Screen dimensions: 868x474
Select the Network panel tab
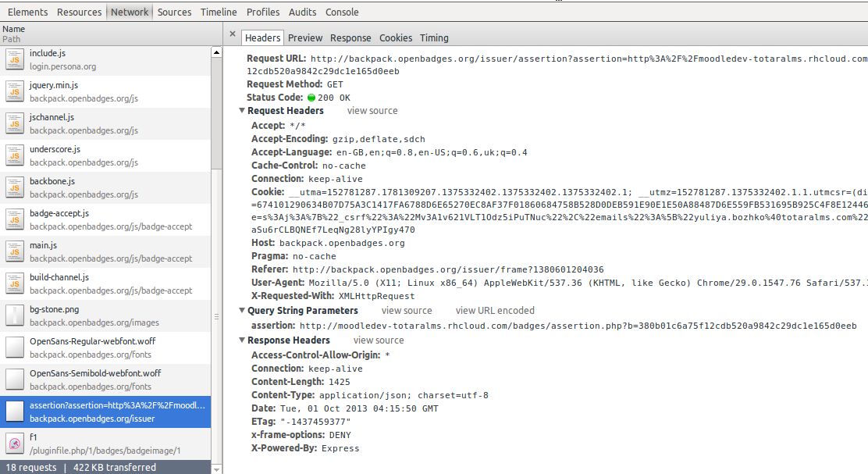[130, 12]
